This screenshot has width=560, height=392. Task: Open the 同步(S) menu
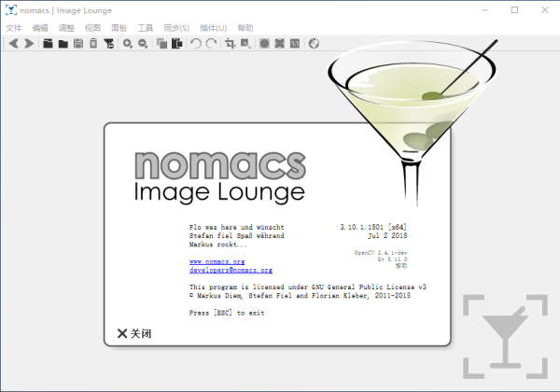point(176,28)
